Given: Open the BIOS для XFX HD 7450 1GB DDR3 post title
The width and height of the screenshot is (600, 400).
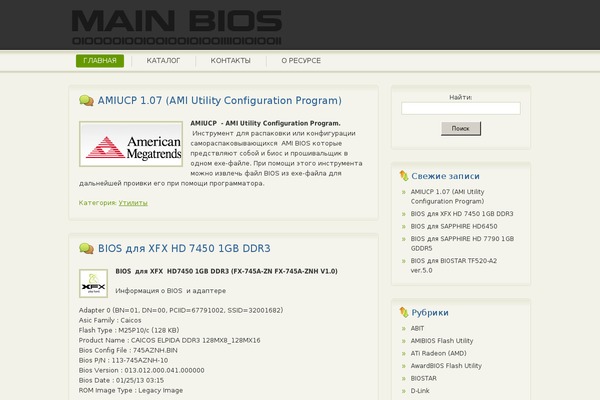Looking at the screenshot, I should pos(184,248).
